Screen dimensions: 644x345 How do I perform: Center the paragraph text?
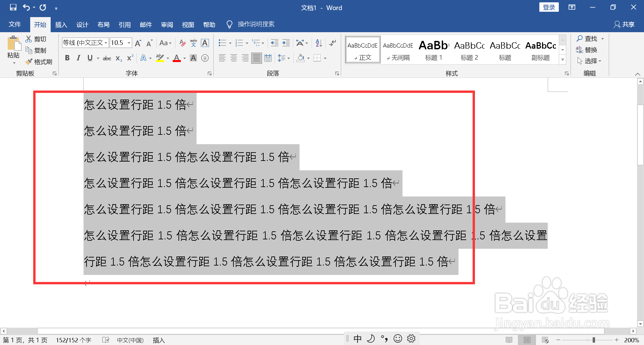(234, 58)
